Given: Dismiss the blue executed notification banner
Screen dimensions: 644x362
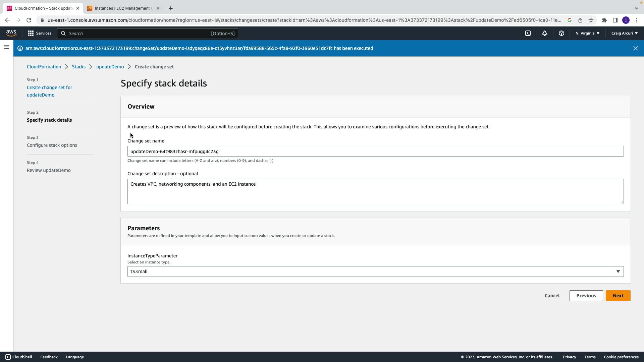Looking at the screenshot, I should [635, 48].
